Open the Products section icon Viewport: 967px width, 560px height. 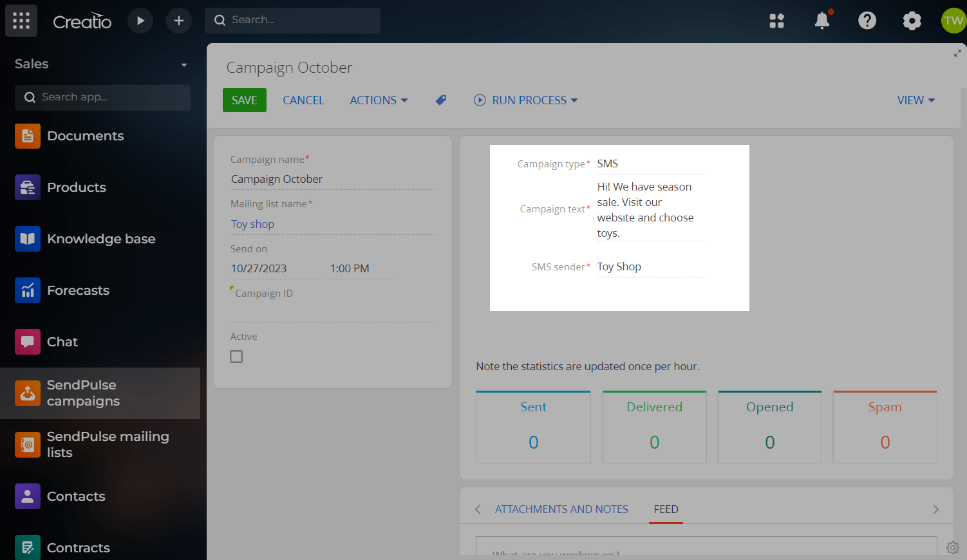coord(28,187)
